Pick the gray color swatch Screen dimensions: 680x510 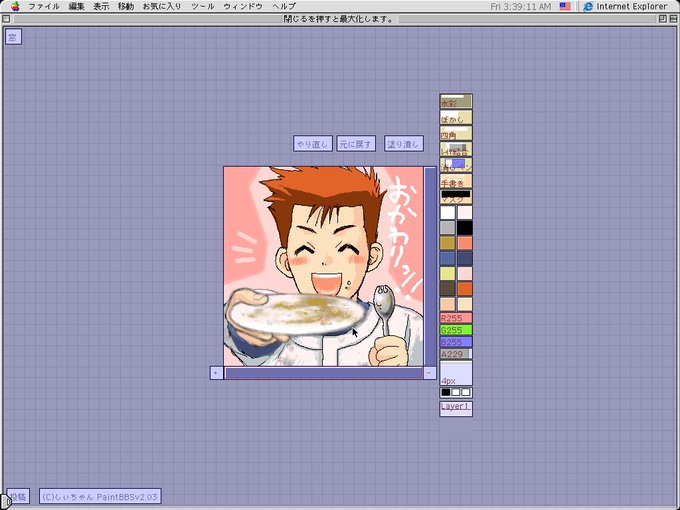click(x=448, y=228)
